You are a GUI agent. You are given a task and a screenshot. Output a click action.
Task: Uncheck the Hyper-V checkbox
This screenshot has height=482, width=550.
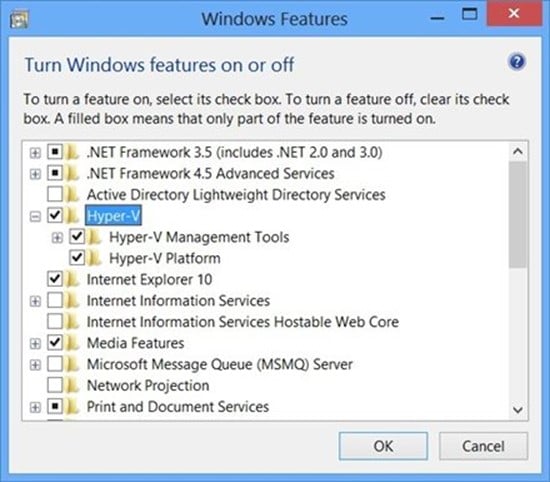click(55, 215)
